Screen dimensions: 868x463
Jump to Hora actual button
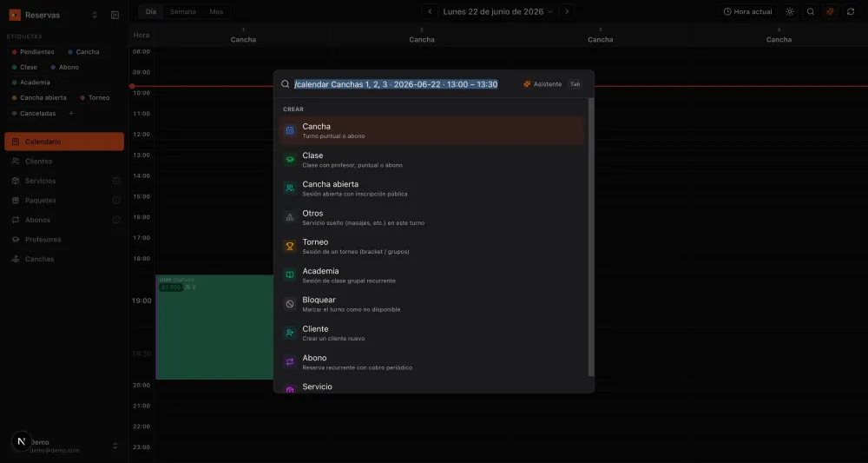[747, 11]
